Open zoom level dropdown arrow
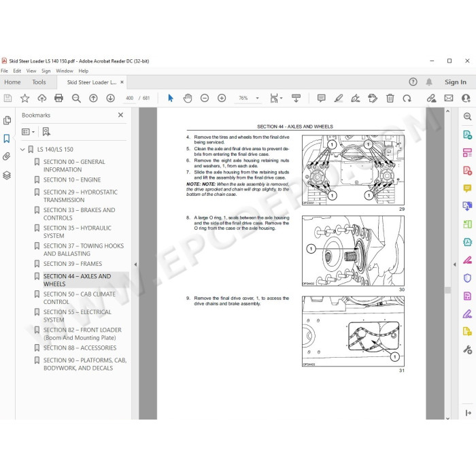The width and height of the screenshot is (476, 476). 258,98
